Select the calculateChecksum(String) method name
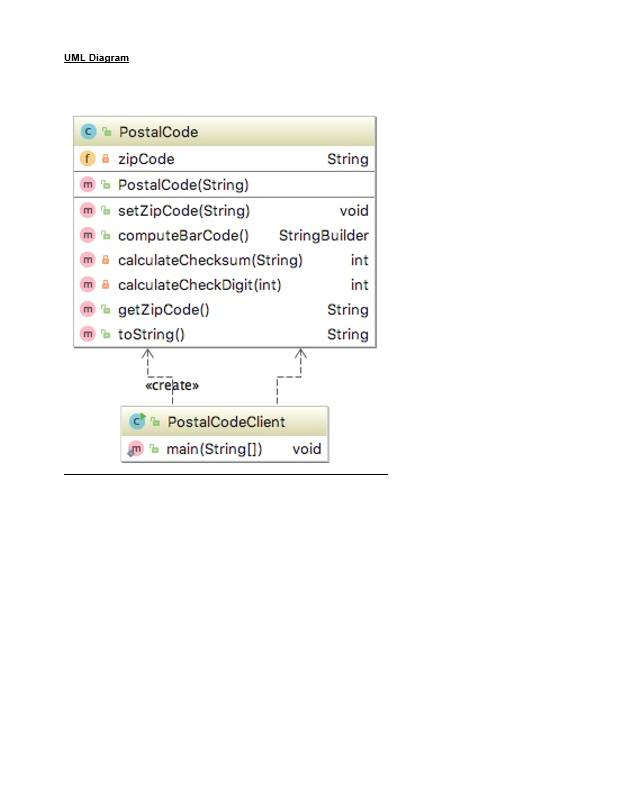This screenshot has height=810, width=637. click(210, 260)
